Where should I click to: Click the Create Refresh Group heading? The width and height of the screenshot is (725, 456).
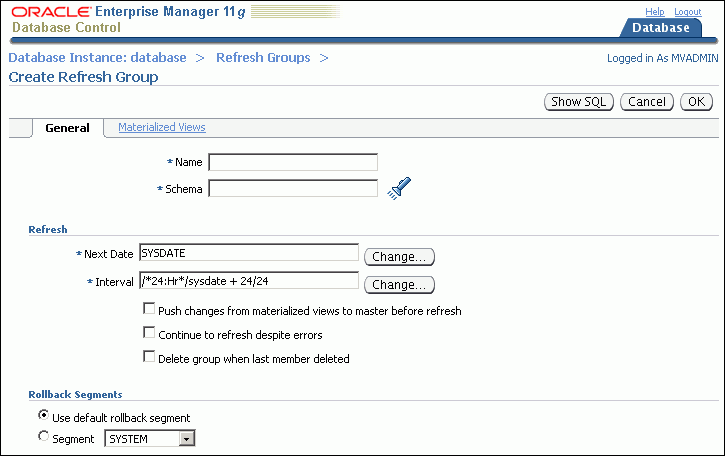83,77
